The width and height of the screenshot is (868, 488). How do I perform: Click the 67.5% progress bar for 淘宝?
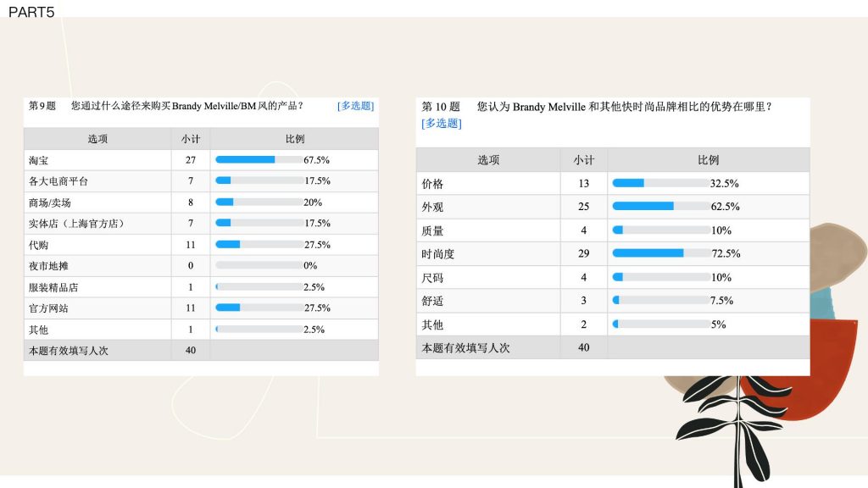(x=259, y=160)
